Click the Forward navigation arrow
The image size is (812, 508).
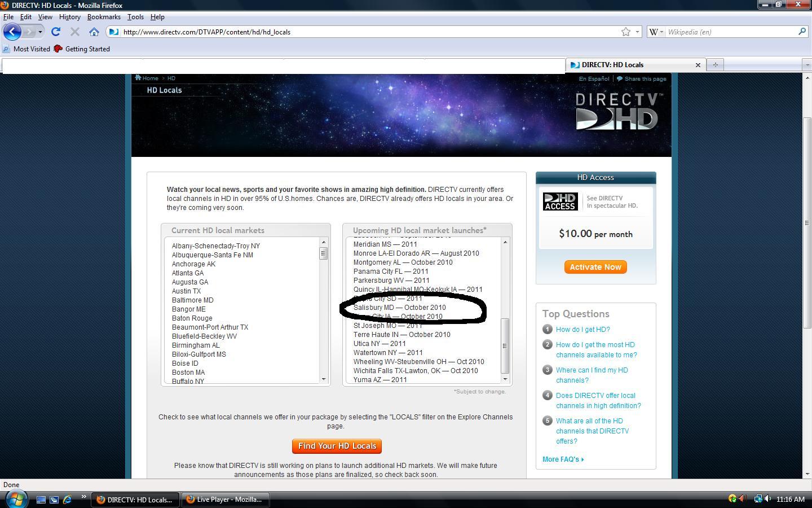tap(30, 32)
